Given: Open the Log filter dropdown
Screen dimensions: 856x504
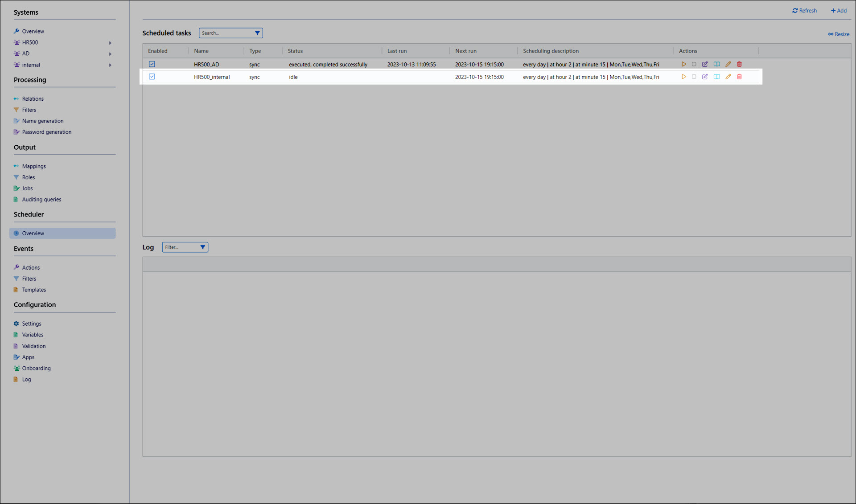Looking at the screenshot, I should [202, 247].
